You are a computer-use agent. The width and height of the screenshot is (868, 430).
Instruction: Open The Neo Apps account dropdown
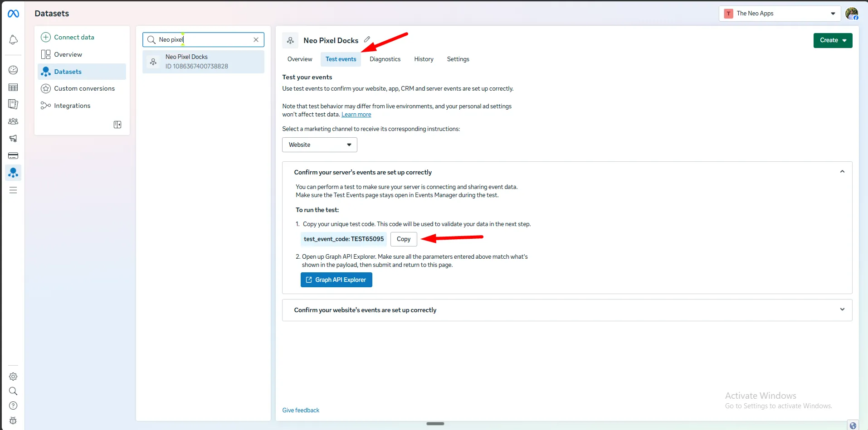[x=780, y=14]
